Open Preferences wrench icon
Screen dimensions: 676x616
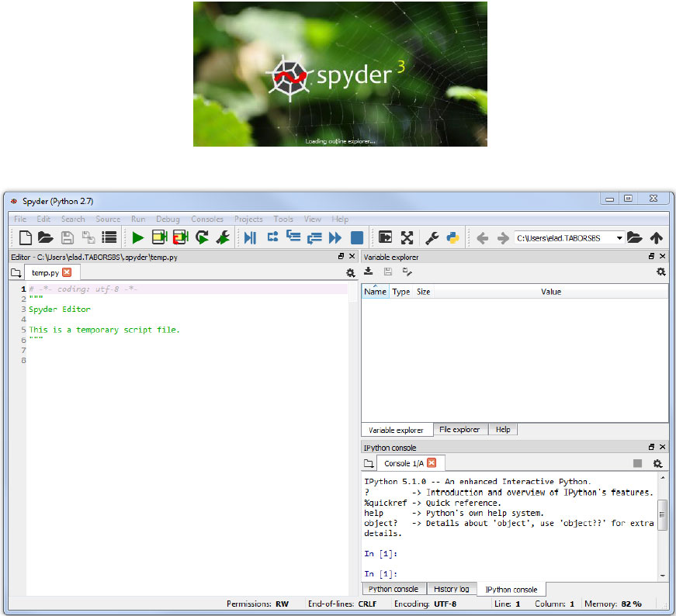tap(432, 237)
